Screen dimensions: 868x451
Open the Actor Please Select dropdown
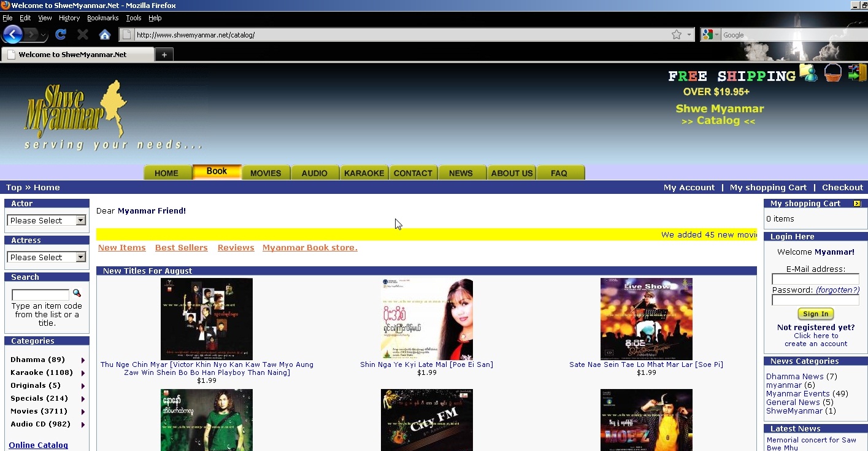47,220
